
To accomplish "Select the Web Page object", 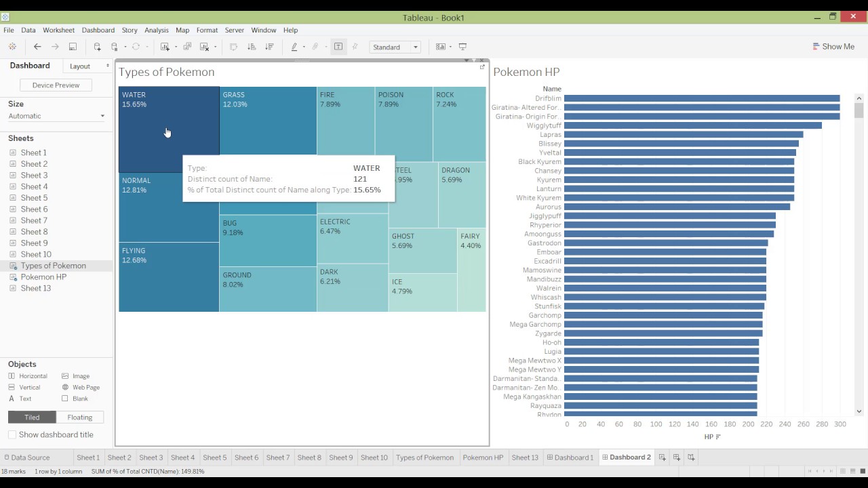I will click(x=81, y=388).
